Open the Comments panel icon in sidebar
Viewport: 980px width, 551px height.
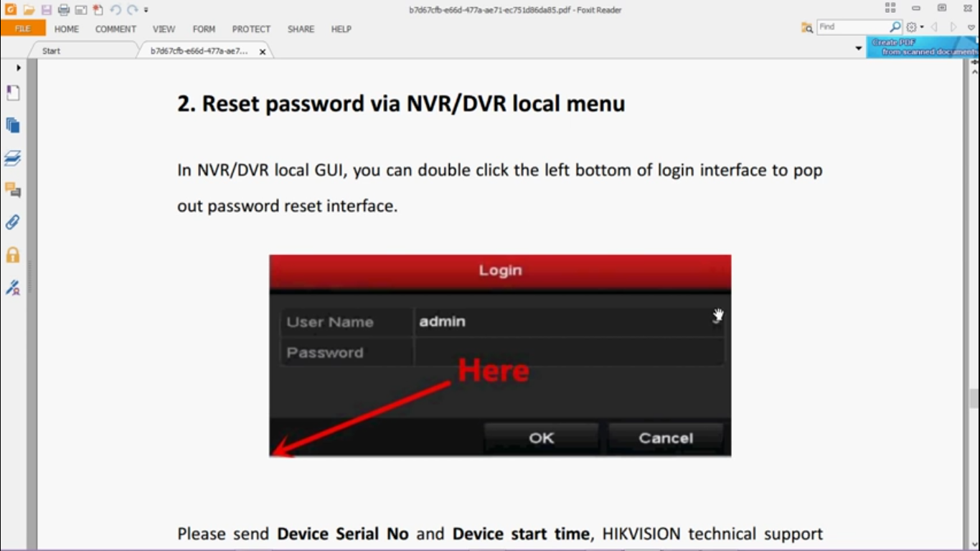(13, 190)
